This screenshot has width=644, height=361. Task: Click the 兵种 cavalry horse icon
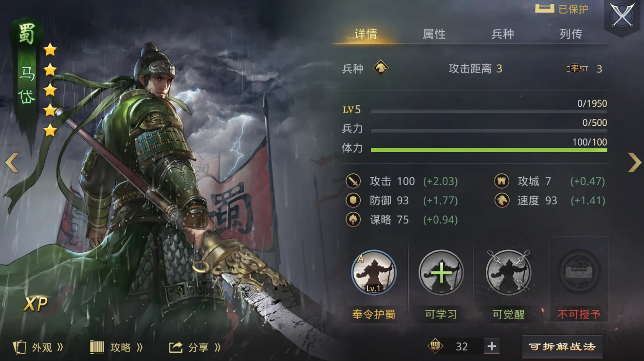point(381,68)
